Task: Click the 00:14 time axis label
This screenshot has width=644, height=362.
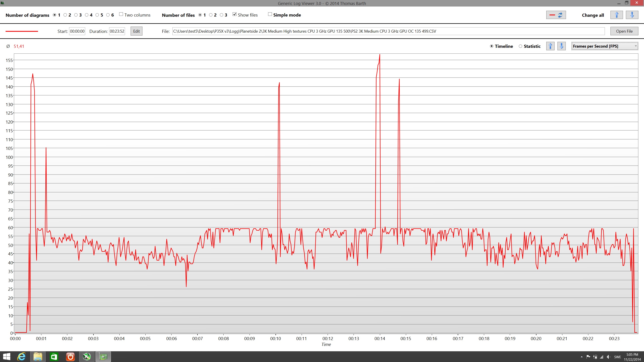Action: [x=380, y=339]
